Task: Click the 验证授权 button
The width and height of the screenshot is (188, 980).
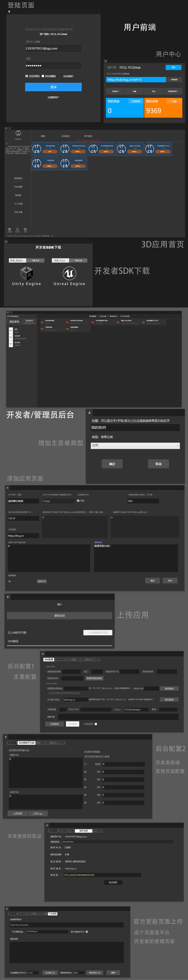Action: click(113, 882)
